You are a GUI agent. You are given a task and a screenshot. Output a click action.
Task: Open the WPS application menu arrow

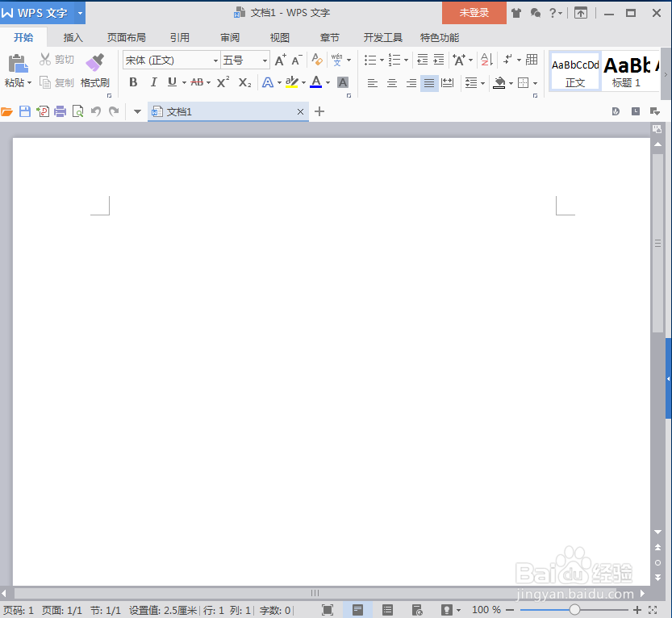point(80,13)
